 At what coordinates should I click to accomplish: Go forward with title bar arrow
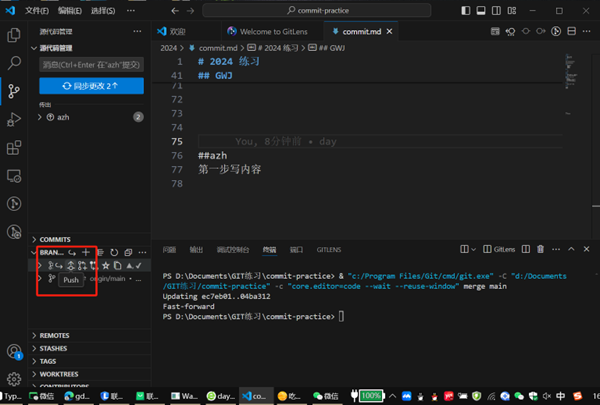pos(191,11)
